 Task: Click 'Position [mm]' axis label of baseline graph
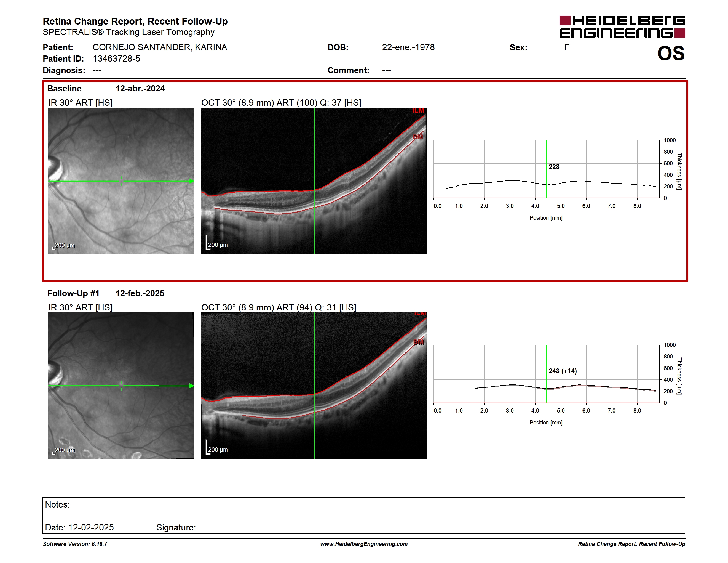point(546,218)
